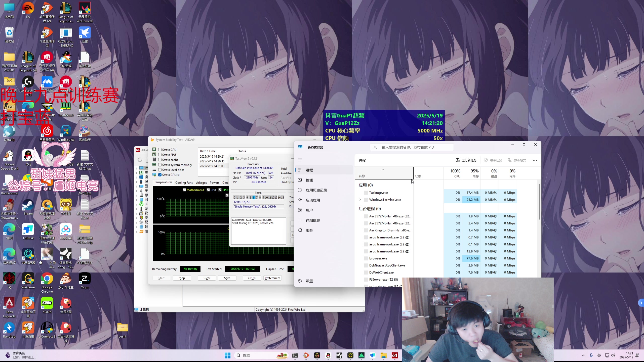The width and height of the screenshot is (644, 362).
Task: Open the Services page icon
Action: (x=300, y=230)
